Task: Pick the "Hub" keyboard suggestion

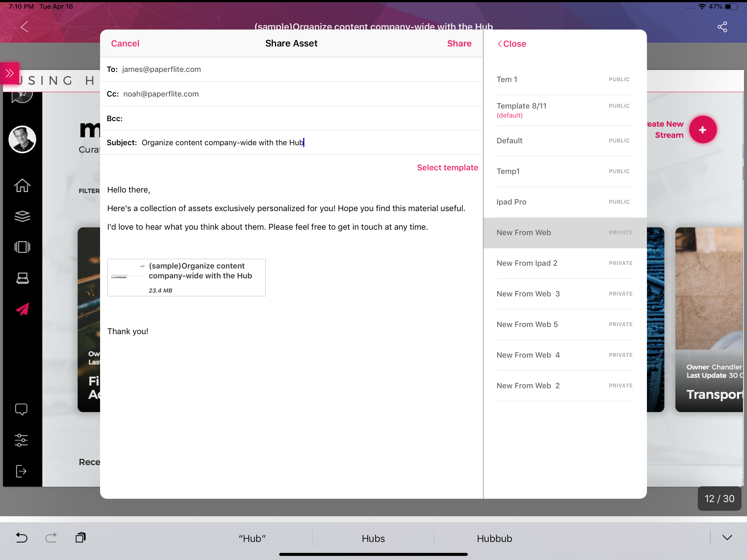Action: (252, 538)
